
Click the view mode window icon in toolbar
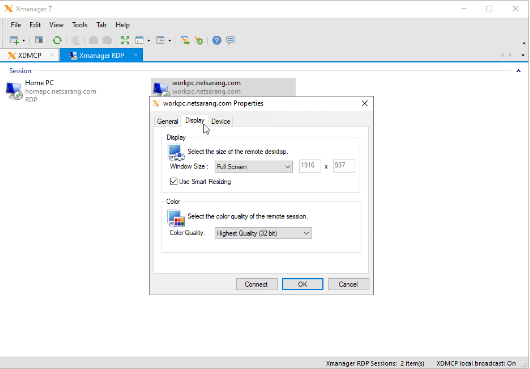[139, 40]
